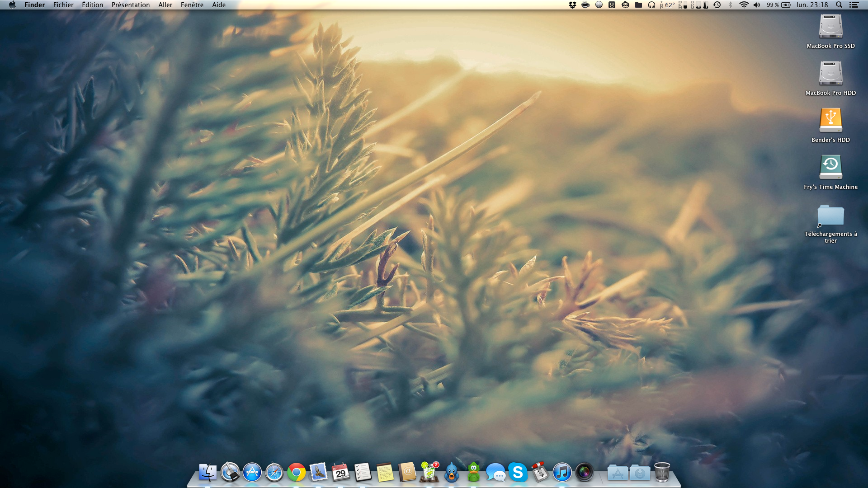This screenshot has height=488, width=868.
Task: Launch Skype from the Dock
Action: tap(518, 472)
